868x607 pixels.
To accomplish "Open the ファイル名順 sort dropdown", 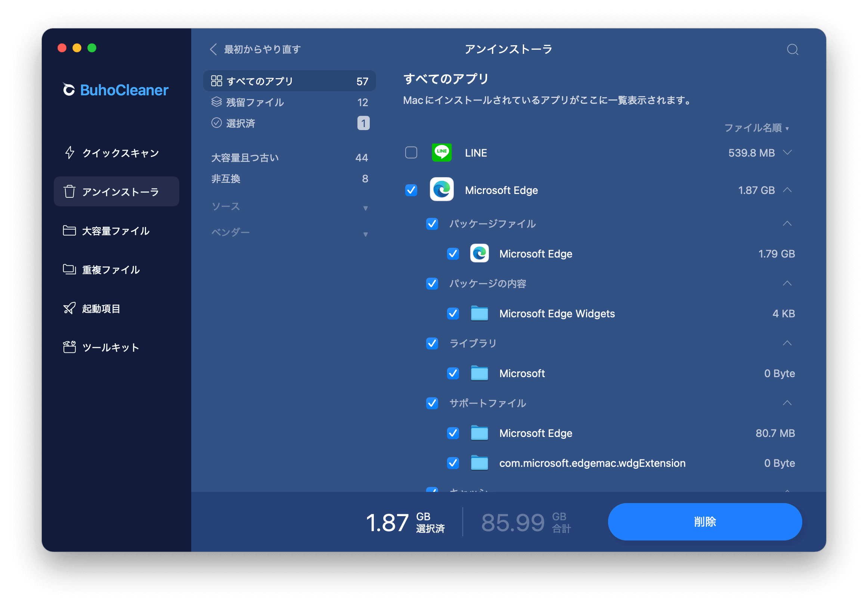I will pyautogui.click(x=756, y=128).
